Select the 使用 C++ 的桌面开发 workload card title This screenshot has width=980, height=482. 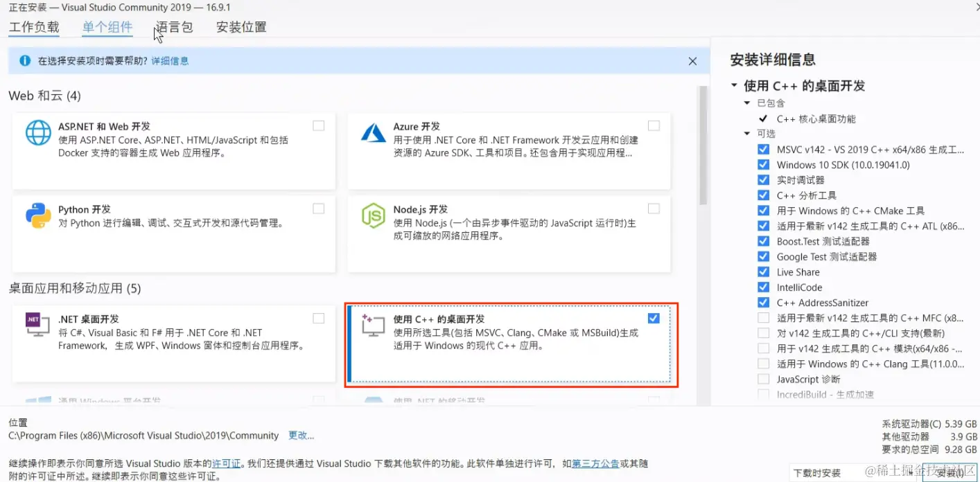point(439,319)
